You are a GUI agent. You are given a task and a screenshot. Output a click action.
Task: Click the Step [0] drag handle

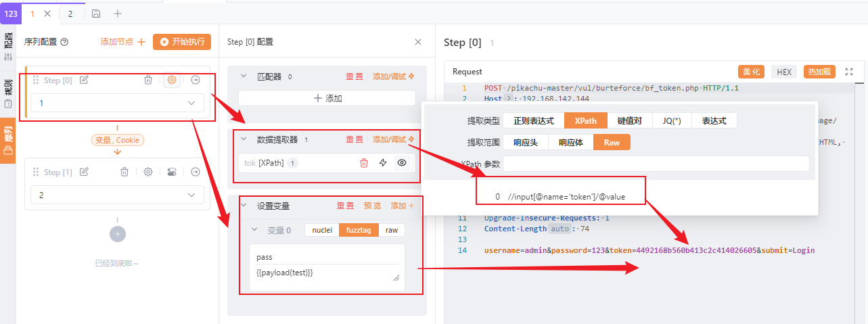click(x=36, y=80)
